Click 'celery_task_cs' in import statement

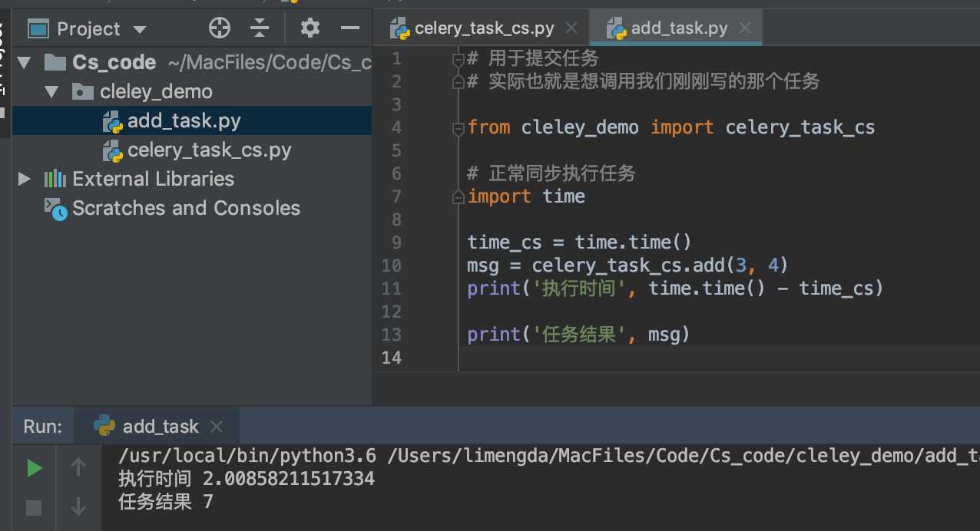coord(800,127)
